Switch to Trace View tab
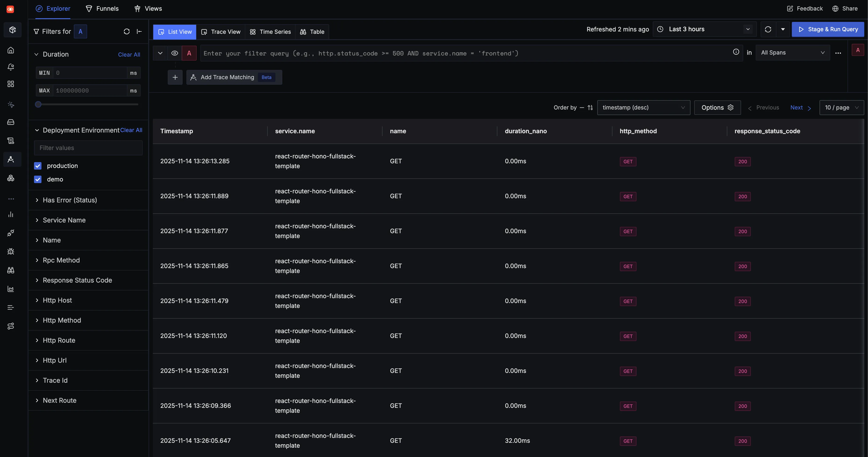This screenshot has width=868, height=457. pos(221,32)
